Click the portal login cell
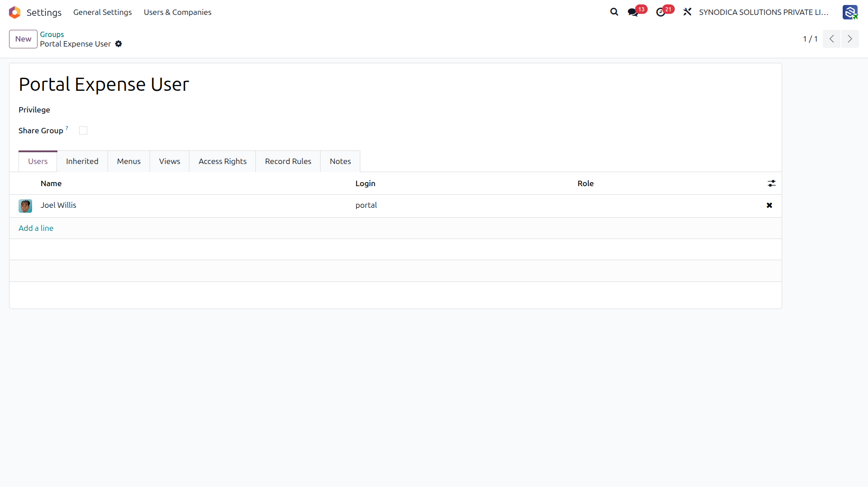 click(x=366, y=205)
